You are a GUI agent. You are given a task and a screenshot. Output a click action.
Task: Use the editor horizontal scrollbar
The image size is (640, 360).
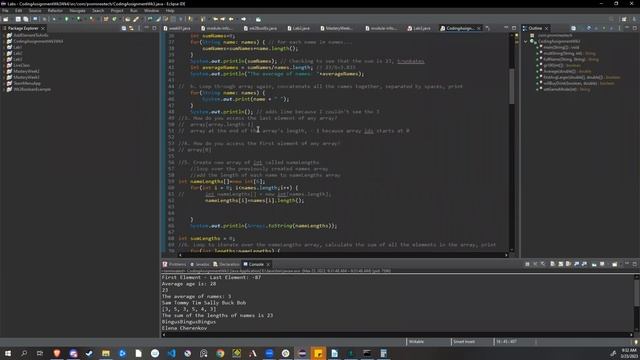[x=343, y=255]
